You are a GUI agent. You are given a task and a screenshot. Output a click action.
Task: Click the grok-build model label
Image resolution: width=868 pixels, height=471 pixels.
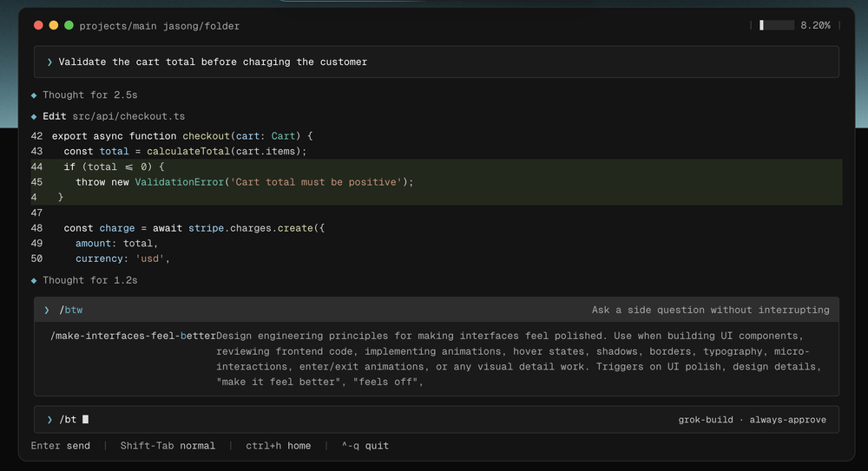click(x=705, y=420)
